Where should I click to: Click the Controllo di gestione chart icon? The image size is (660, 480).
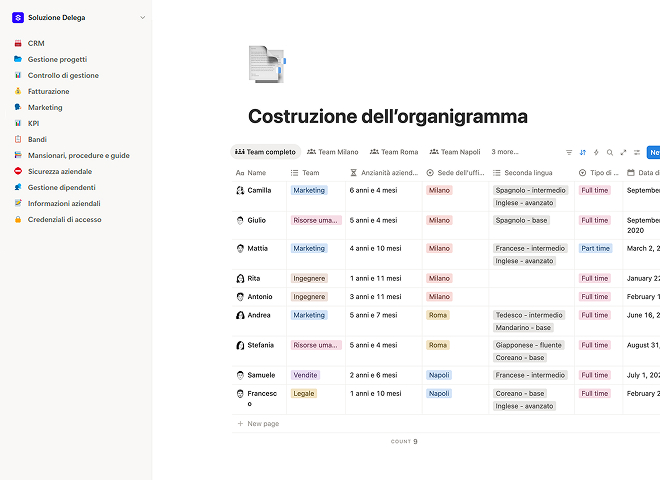click(x=18, y=75)
